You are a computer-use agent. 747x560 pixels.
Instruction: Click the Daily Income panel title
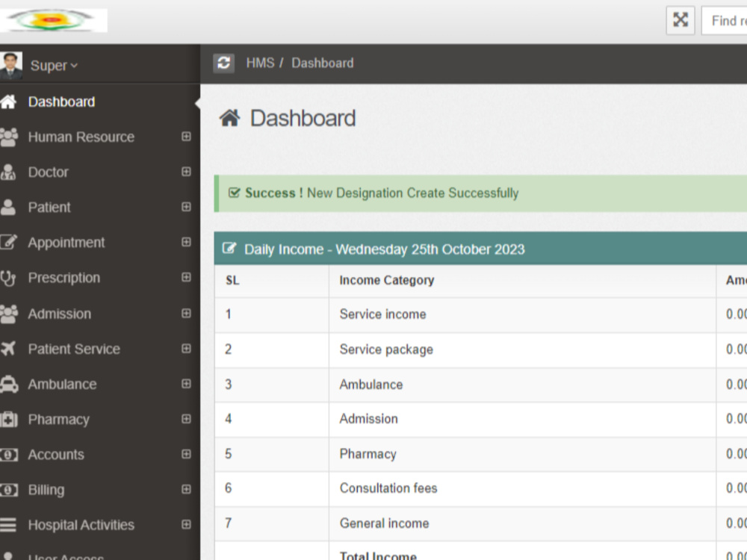[384, 249]
